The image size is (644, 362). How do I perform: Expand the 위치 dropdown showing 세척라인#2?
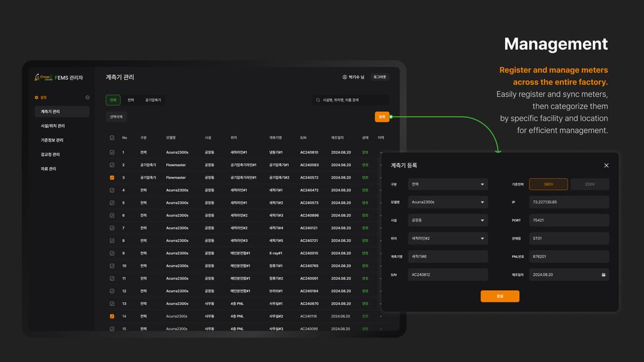coord(448,238)
